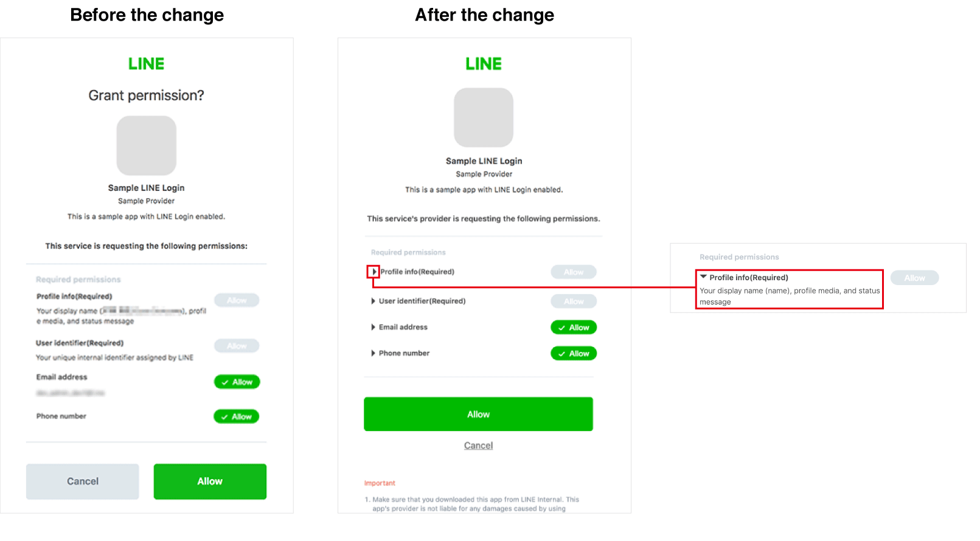The width and height of the screenshot is (980, 541).
Task: Click disabled Allow beside Profile info in after panel
Action: pos(574,272)
